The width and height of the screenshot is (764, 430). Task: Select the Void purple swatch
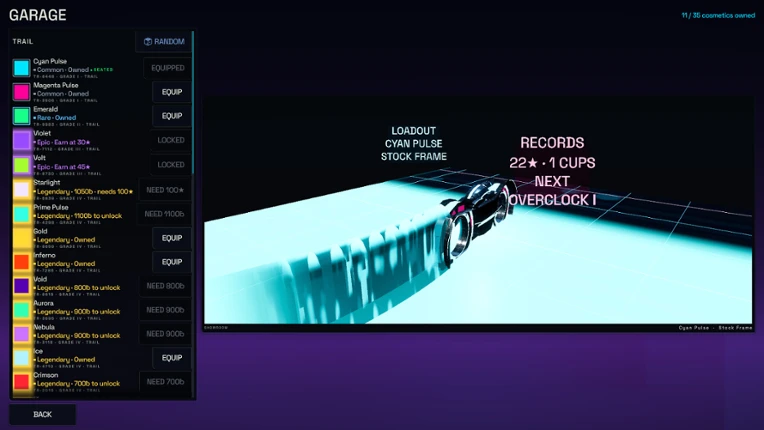point(21,286)
